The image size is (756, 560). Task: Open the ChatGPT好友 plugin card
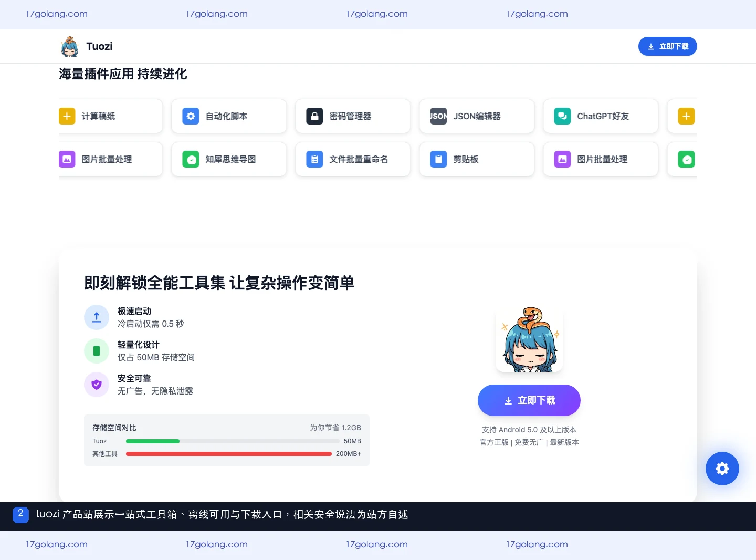[601, 116]
